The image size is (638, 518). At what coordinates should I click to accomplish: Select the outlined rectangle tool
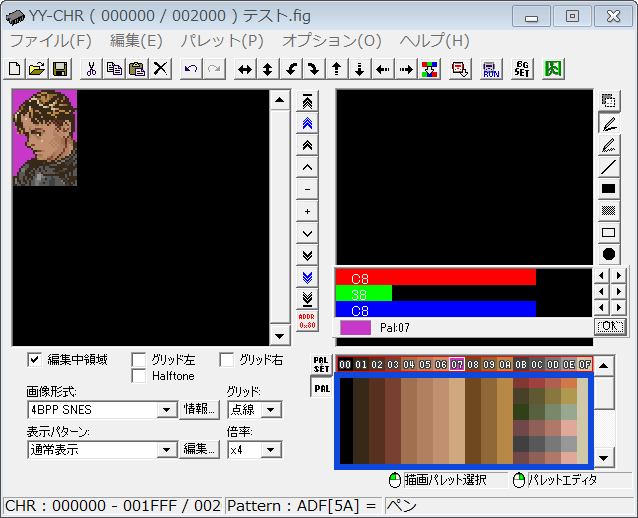(x=609, y=232)
